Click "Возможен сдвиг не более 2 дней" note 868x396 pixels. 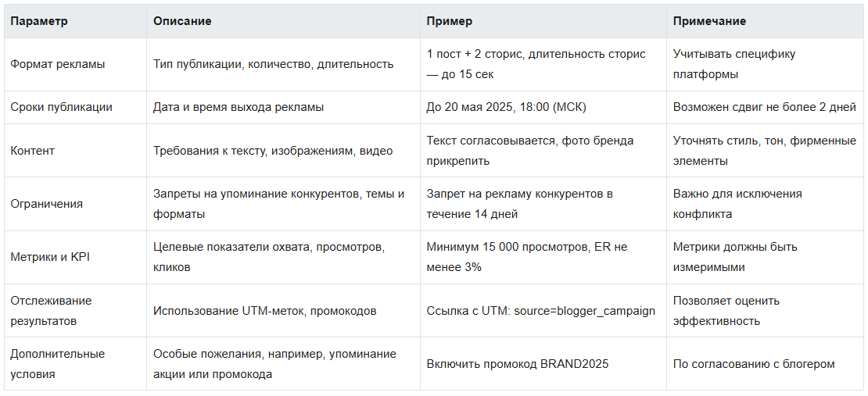[765, 107]
